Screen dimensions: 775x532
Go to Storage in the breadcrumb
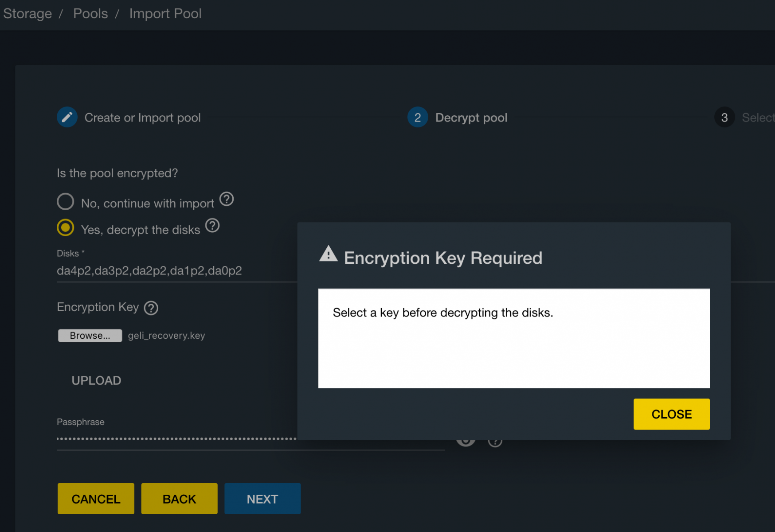pos(27,14)
